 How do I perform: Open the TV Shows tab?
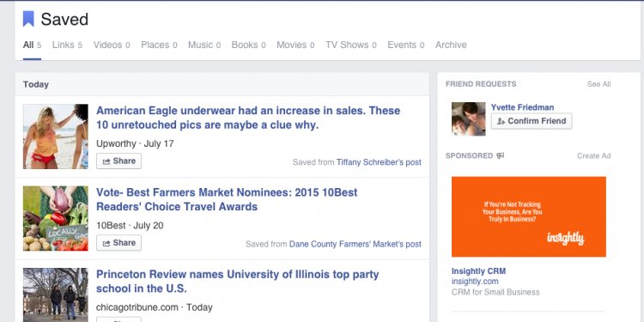[x=350, y=45]
